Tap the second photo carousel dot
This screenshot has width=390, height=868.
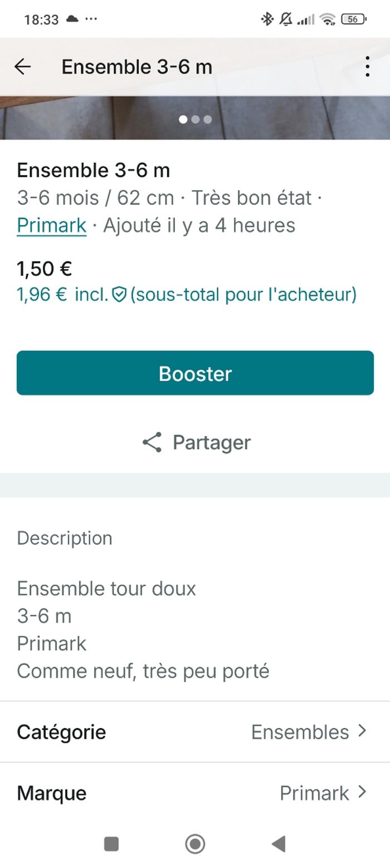[196, 119]
